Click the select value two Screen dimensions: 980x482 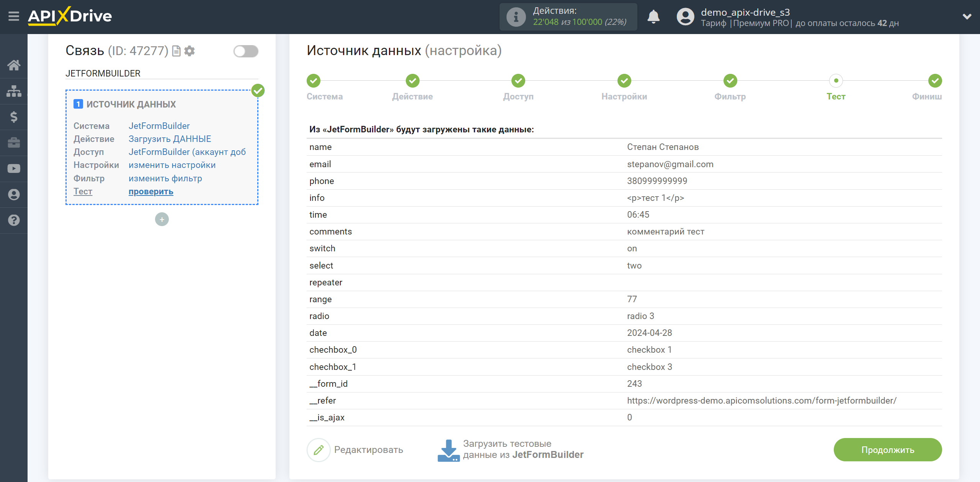tap(634, 265)
